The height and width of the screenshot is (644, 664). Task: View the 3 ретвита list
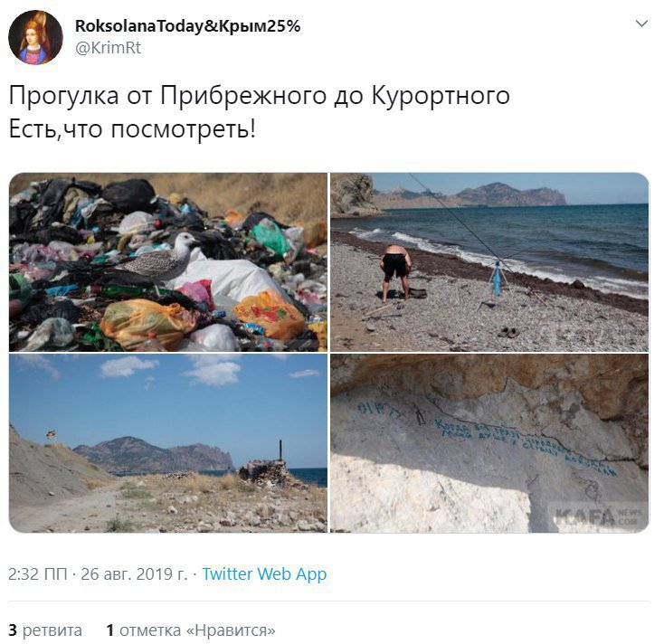45,630
